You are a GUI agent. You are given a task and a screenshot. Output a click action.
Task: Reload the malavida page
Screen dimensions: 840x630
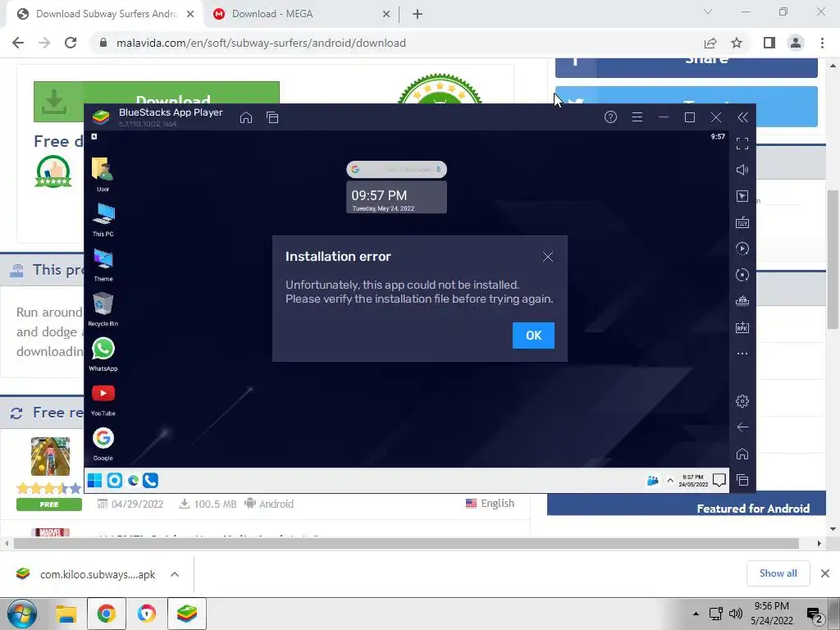tap(71, 43)
